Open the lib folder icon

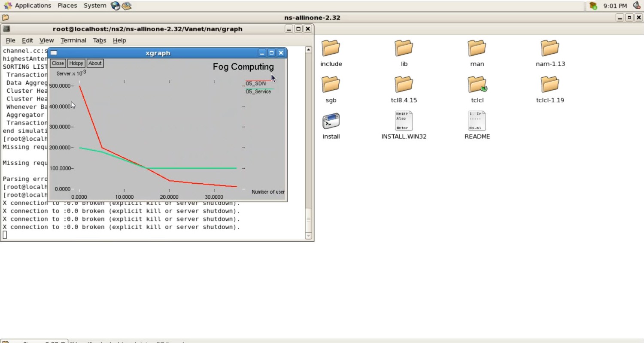click(404, 49)
